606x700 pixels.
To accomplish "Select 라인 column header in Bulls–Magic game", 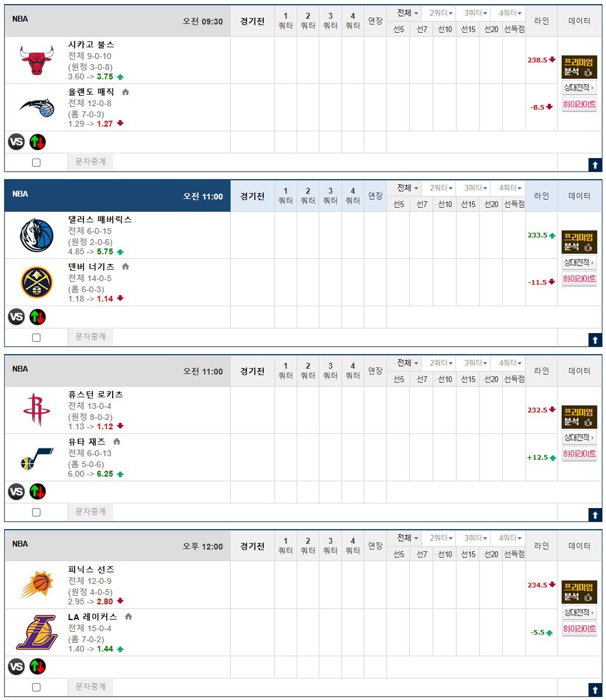I will [541, 21].
